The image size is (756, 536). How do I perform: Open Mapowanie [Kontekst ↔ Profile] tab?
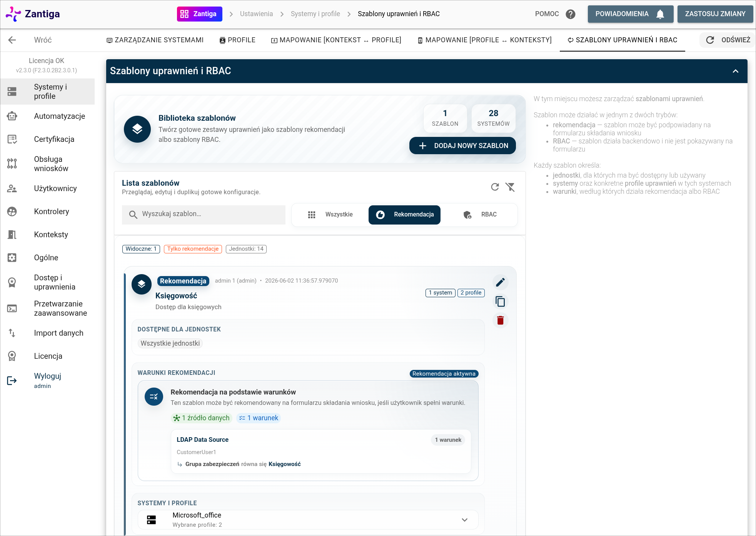(x=336, y=40)
